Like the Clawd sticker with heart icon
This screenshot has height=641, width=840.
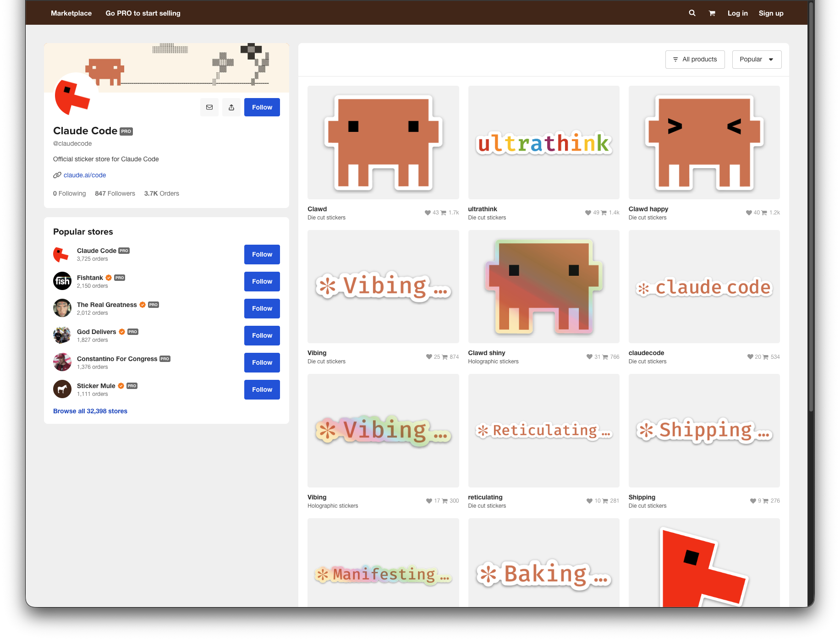428,213
